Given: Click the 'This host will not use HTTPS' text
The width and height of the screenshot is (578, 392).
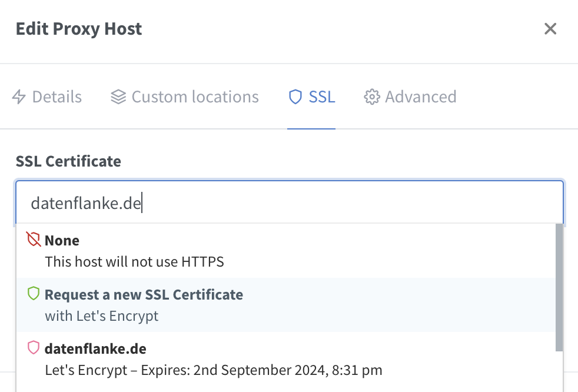Looking at the screenshot, I should tap(134, 262).
